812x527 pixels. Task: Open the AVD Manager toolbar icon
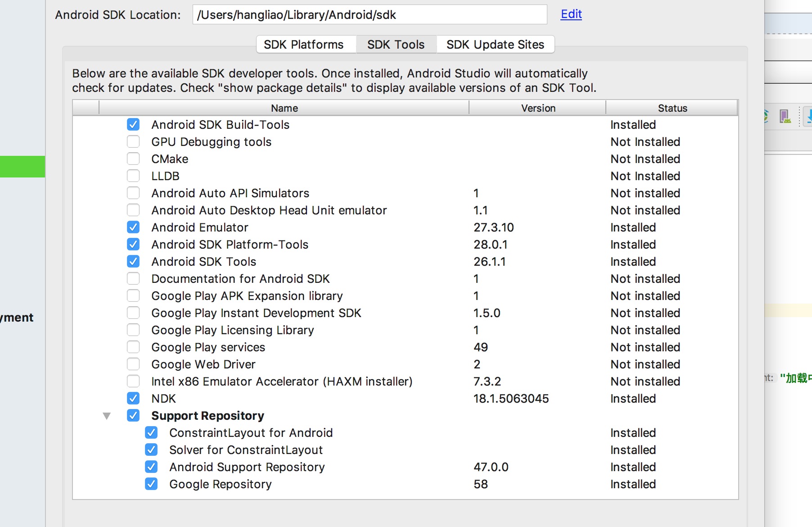pos(785,116)
